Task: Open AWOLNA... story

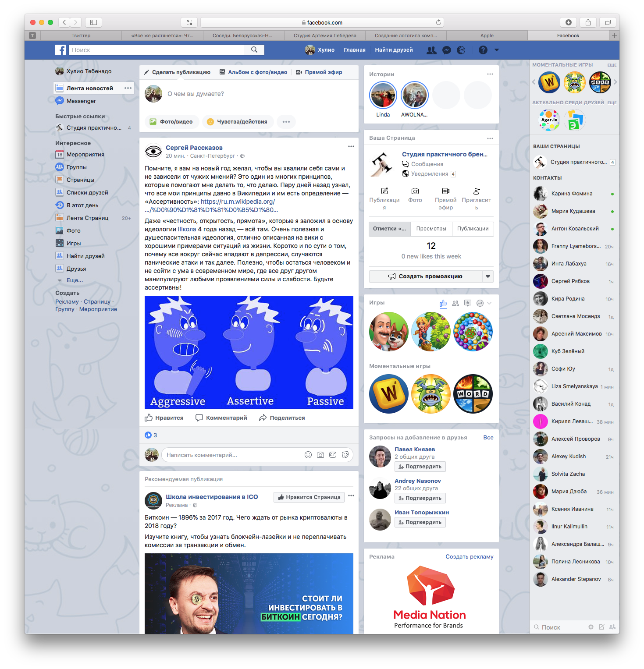Action: point(415,95)
